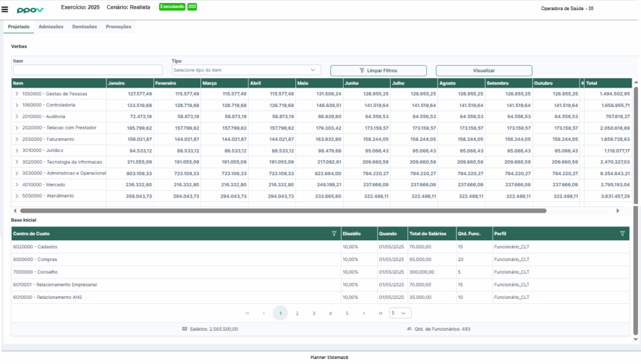This screenshot has width=641, height=364.
Task: Click the Total de Salários column header
Action: click(432, 234)
